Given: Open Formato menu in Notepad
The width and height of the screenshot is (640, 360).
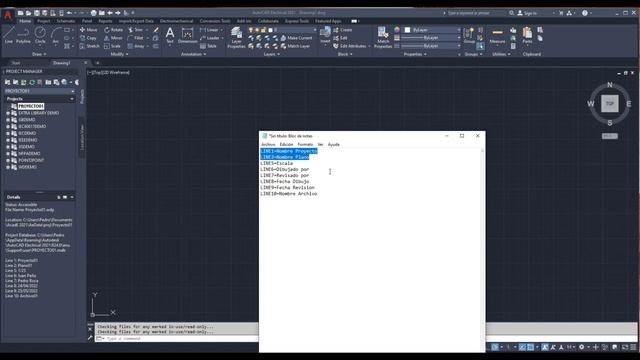Looking at the screenshot, I should click(305, 144).
